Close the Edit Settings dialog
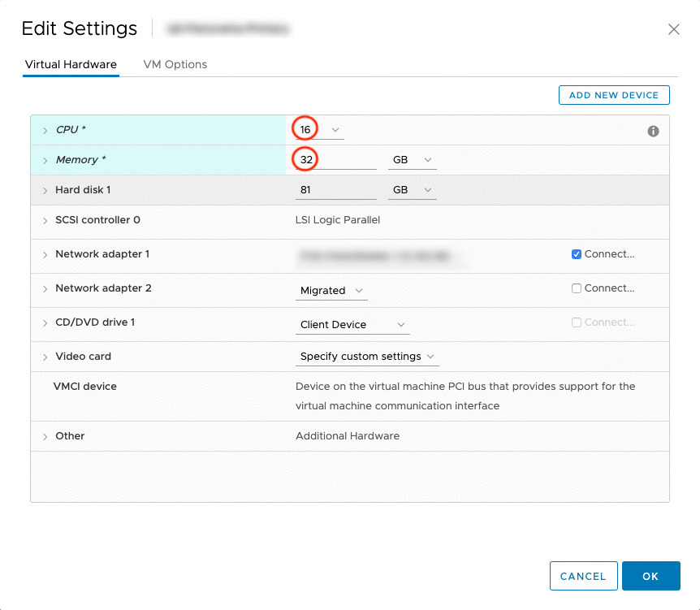The image size is (700, 610). [x=673, y=29]
